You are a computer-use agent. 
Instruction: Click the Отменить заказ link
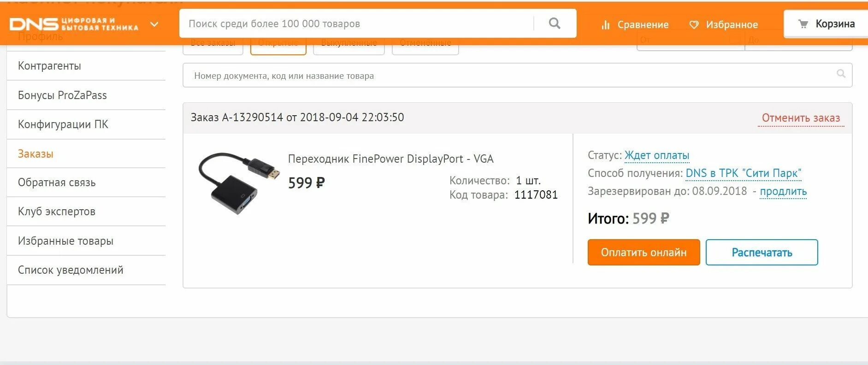click(x=801, y=118)
